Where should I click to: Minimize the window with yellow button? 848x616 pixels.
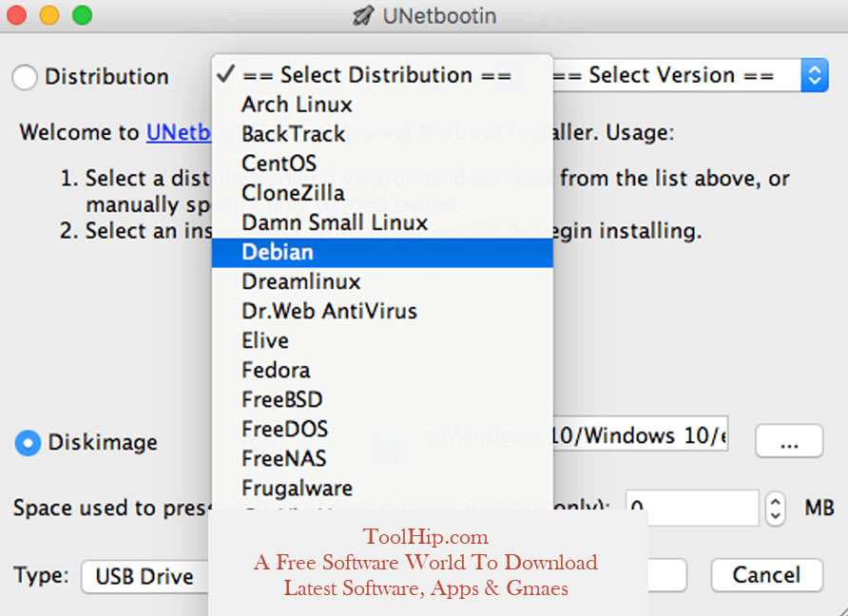click(49, 14)
